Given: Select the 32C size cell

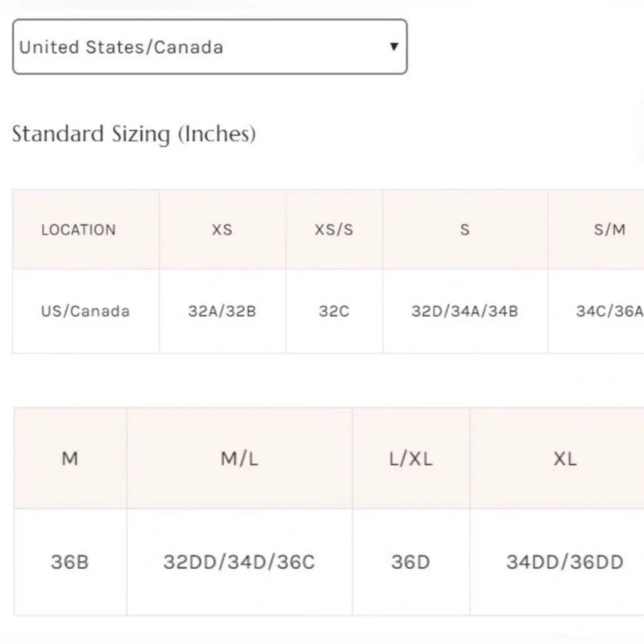Looking at the screenshot, I should [x=334, y=311].
